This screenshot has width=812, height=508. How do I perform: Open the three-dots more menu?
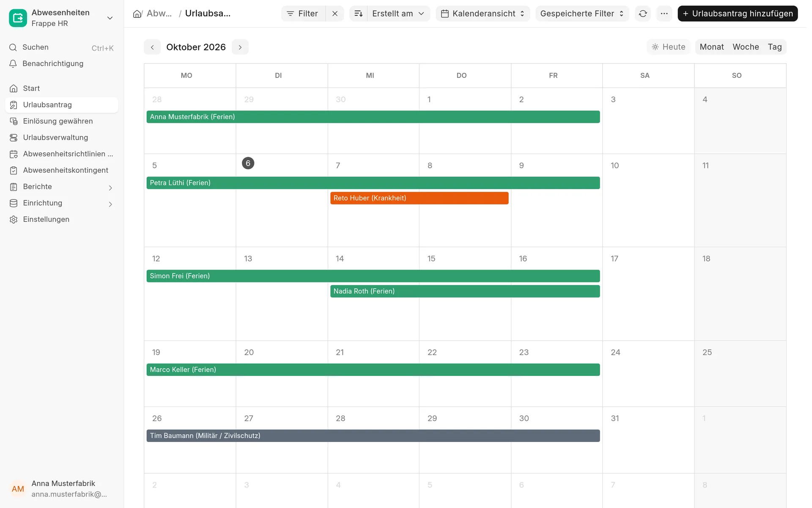[664, 14]
